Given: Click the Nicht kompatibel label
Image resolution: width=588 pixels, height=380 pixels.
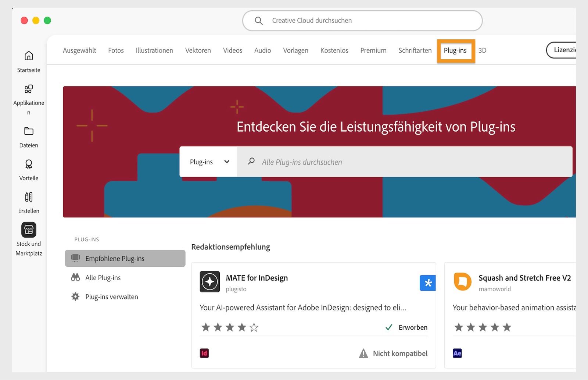Looking at the screenshot, I should pyautogui.click(x=400, y=354).
